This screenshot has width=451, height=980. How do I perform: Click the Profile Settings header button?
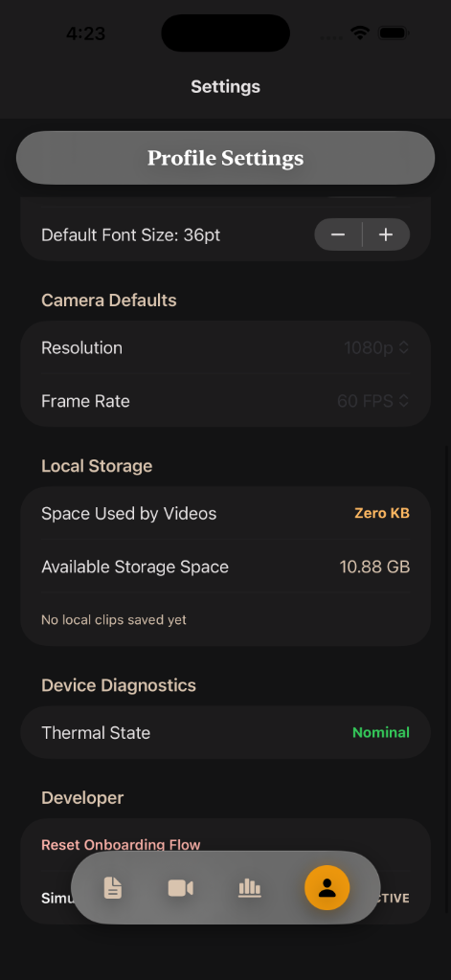click(x=225, y=158)
